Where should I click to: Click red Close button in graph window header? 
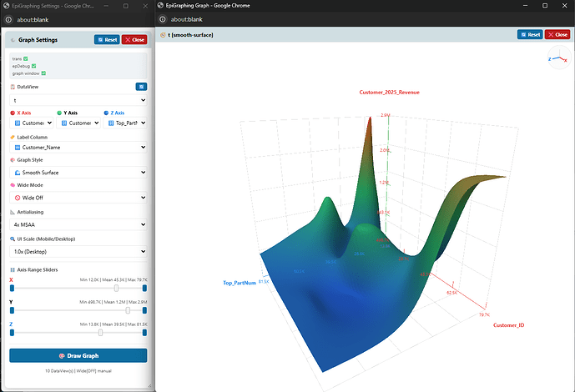coord(557,34)
